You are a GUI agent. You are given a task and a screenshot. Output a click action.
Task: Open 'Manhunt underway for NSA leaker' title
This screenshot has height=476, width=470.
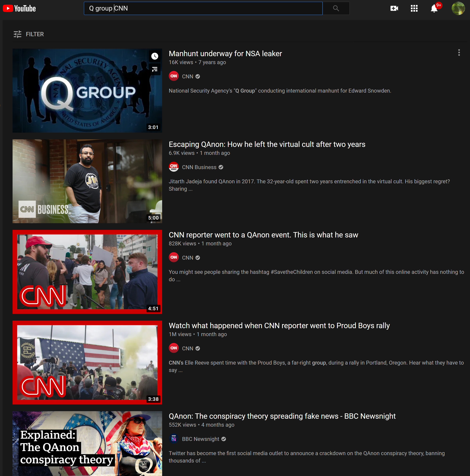click(225, 53)
